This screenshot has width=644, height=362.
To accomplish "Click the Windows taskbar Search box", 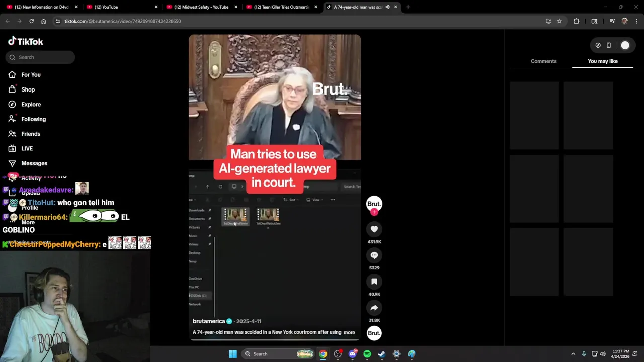I will click(279, 354).
